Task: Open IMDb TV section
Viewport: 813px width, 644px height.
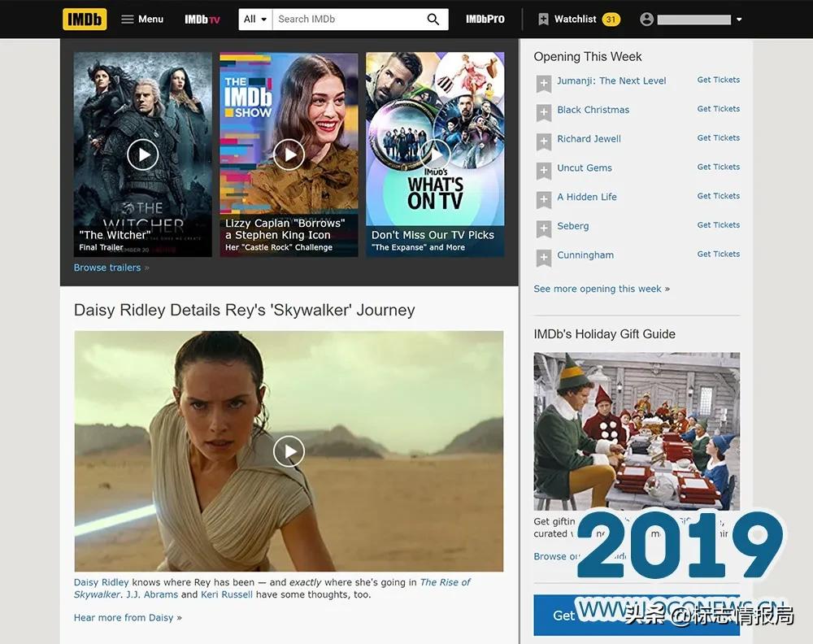Action: click(x=202, y=20)
